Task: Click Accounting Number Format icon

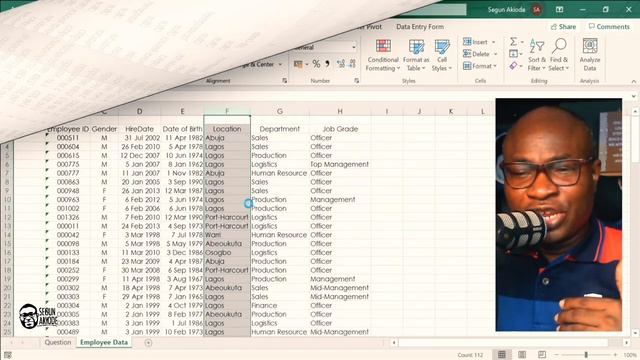Action: (x=298, y=64)
